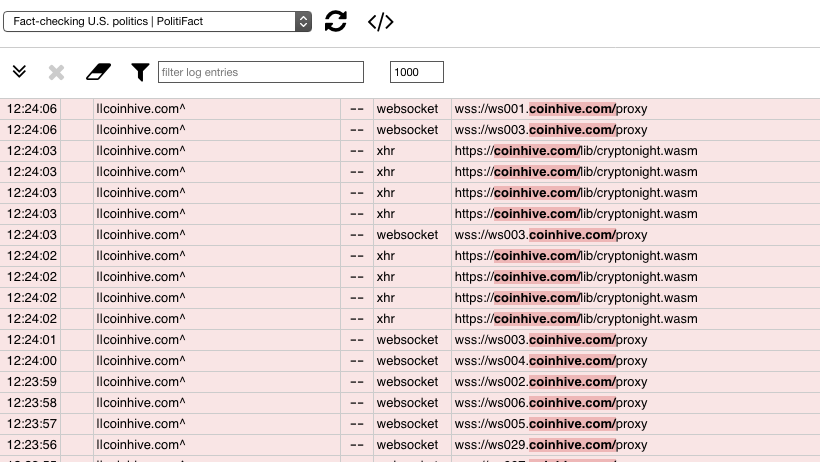
Task: Toggle the DOM inspector code icon
Action: pyautogui.click(x=380, y=21)
